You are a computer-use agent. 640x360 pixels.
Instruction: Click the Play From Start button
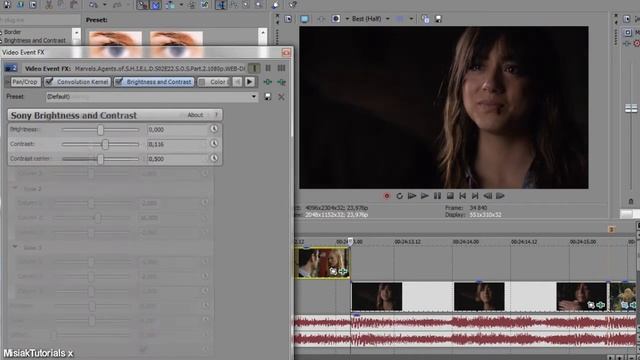click(x=412, y=196)
